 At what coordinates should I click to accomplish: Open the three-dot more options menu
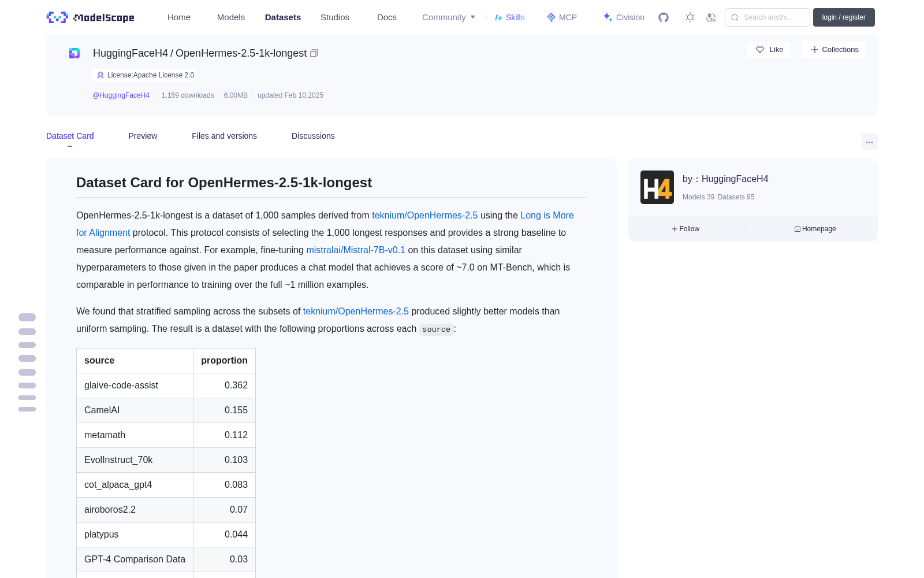[x=870, y=142]
